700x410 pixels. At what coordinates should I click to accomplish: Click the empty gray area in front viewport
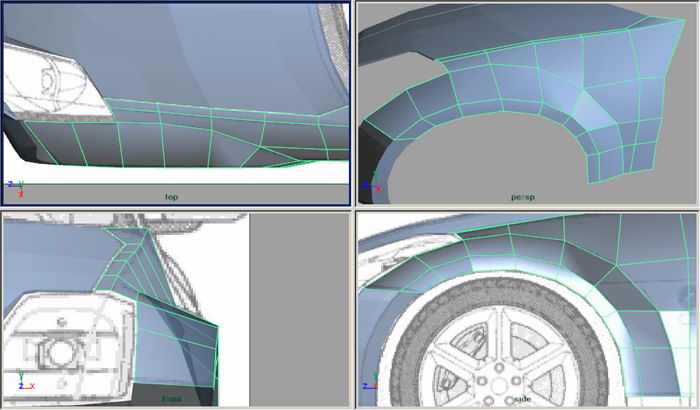pos(298,310)
